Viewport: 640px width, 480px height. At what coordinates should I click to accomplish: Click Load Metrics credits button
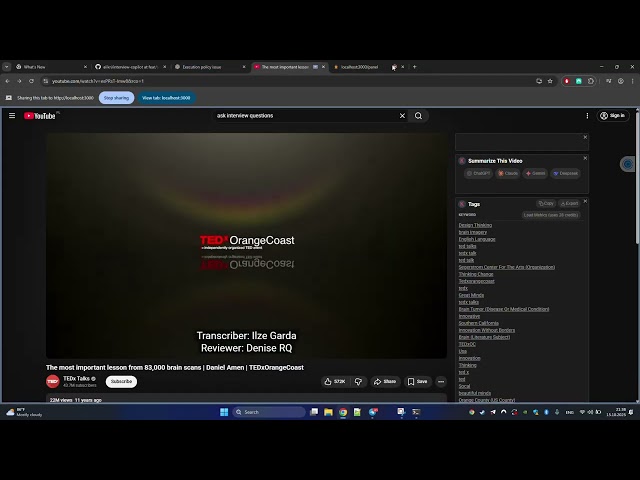click(x=551, y=215)
